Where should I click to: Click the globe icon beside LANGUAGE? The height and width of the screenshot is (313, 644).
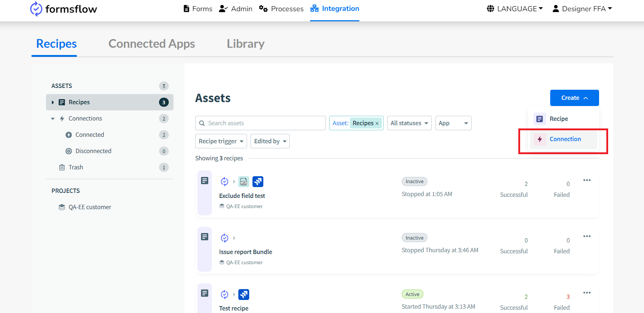pos(490,9)
